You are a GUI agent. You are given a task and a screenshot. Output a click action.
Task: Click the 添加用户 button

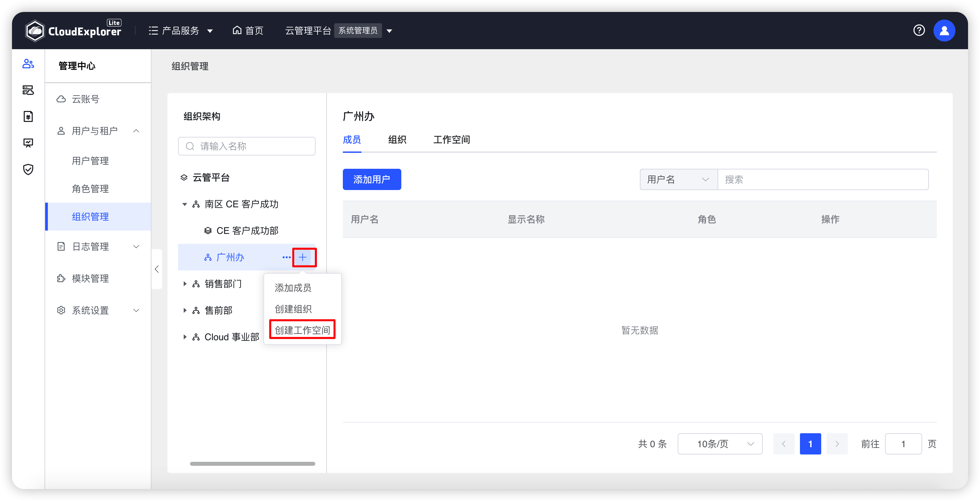point(372,179)
